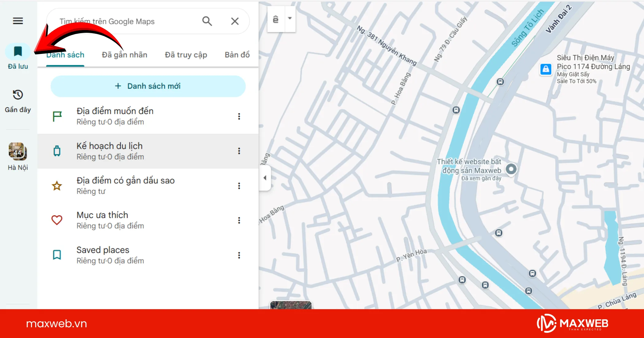Switch to Đã gắn nhãn tab
This screenshot has height=338, width=644.
[125, 55]
